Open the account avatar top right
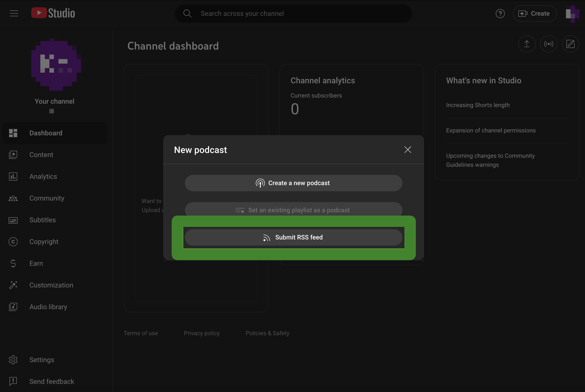585x392 pixels. [572, 14]
